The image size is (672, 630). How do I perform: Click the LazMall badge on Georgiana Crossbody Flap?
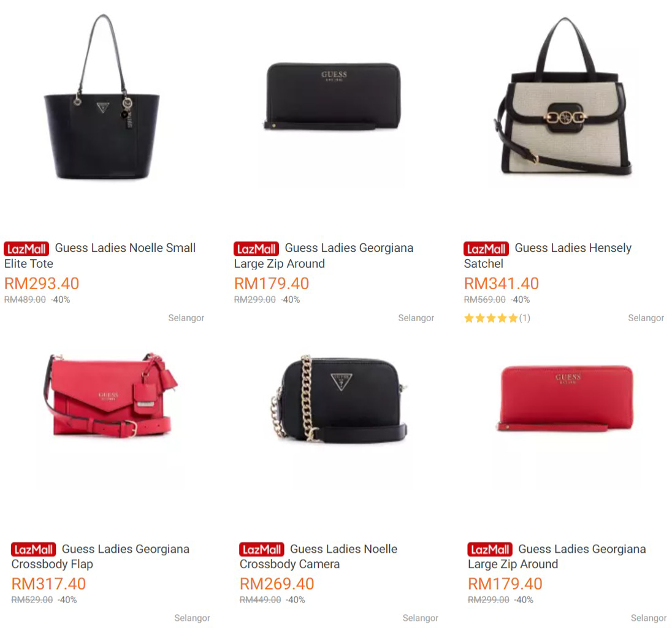[x=34, y=550]
